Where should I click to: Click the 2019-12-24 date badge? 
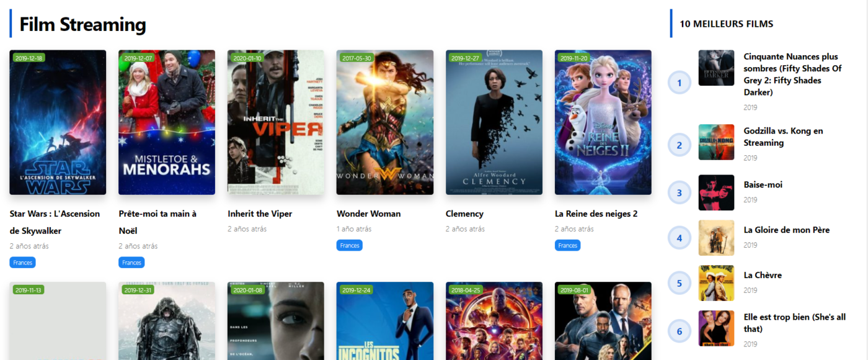[356, 290]
